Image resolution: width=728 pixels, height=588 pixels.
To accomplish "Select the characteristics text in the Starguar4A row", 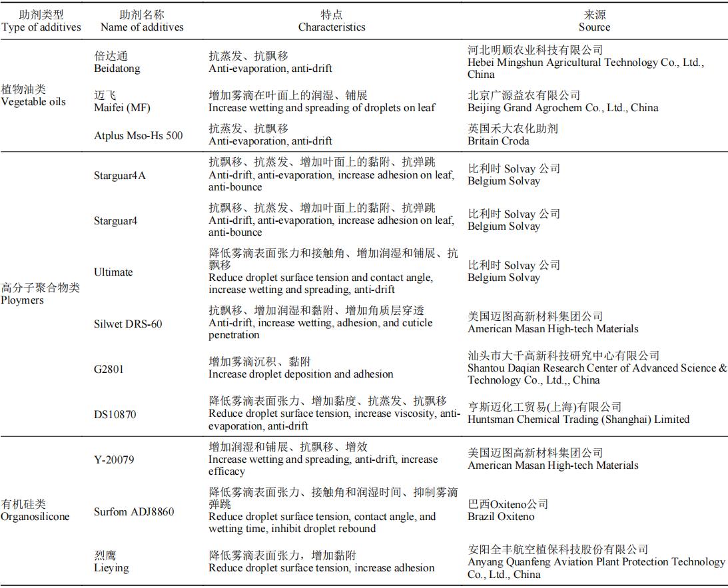I will (332, 174).
